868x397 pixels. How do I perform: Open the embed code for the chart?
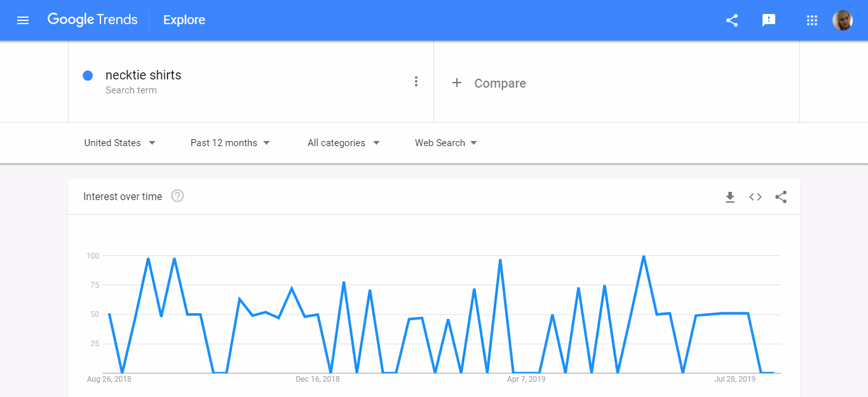755,197
